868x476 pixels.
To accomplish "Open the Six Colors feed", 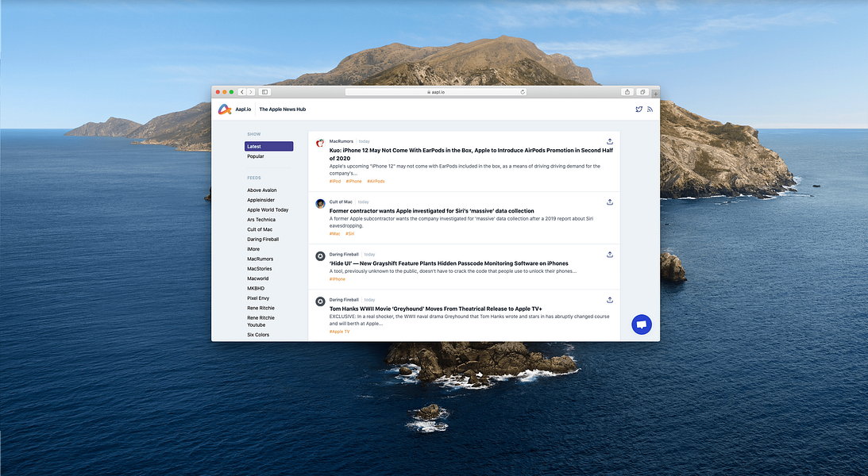I will click(x=258, y=335).
